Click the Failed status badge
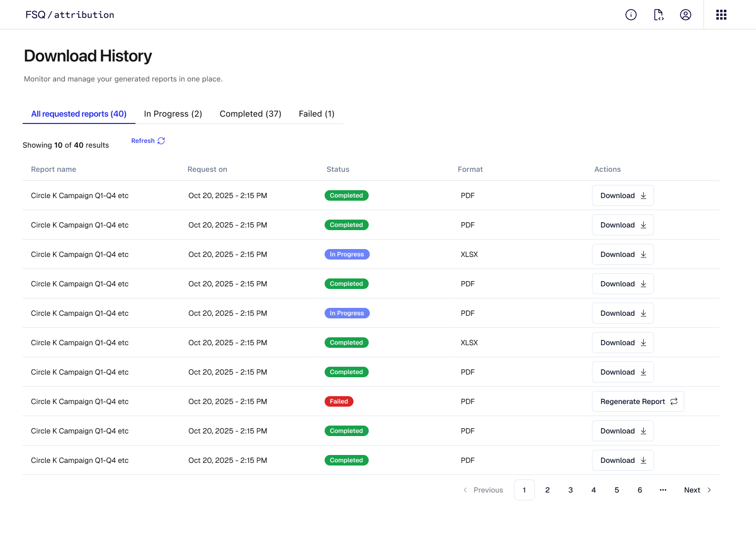Viewport: 756px width, 538px height. click(339, 401)
